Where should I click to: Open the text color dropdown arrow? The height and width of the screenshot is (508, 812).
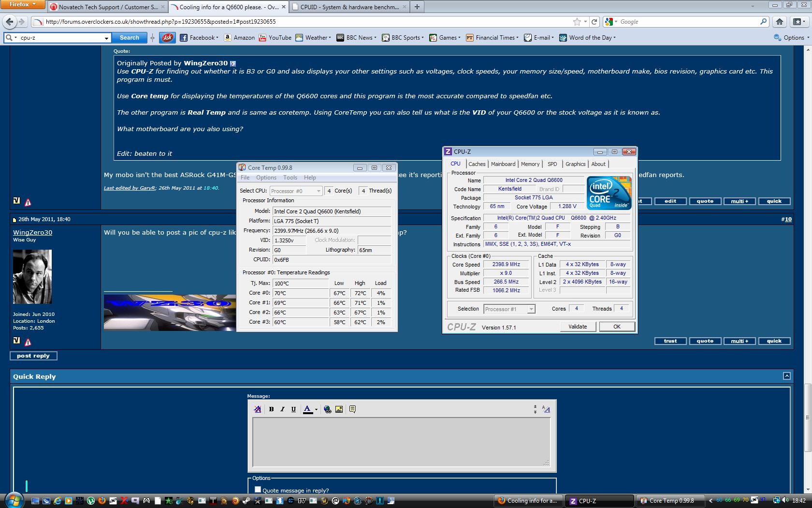coord(316,410)
